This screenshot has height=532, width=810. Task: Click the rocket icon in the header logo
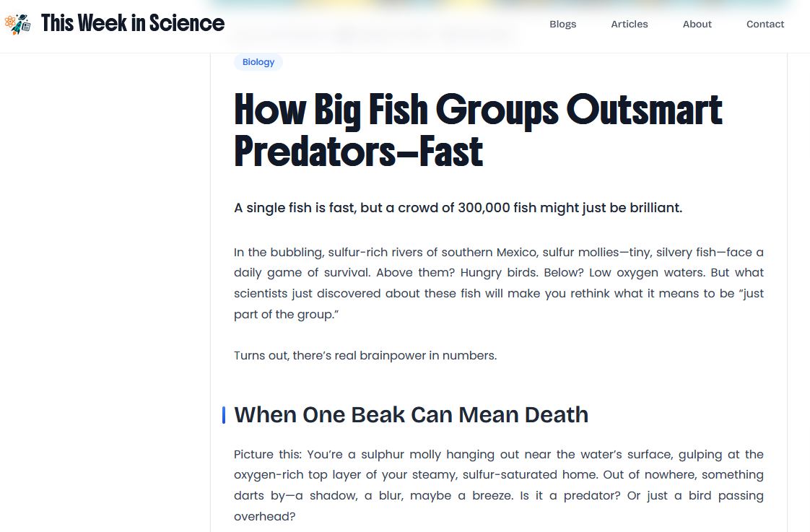17,27
